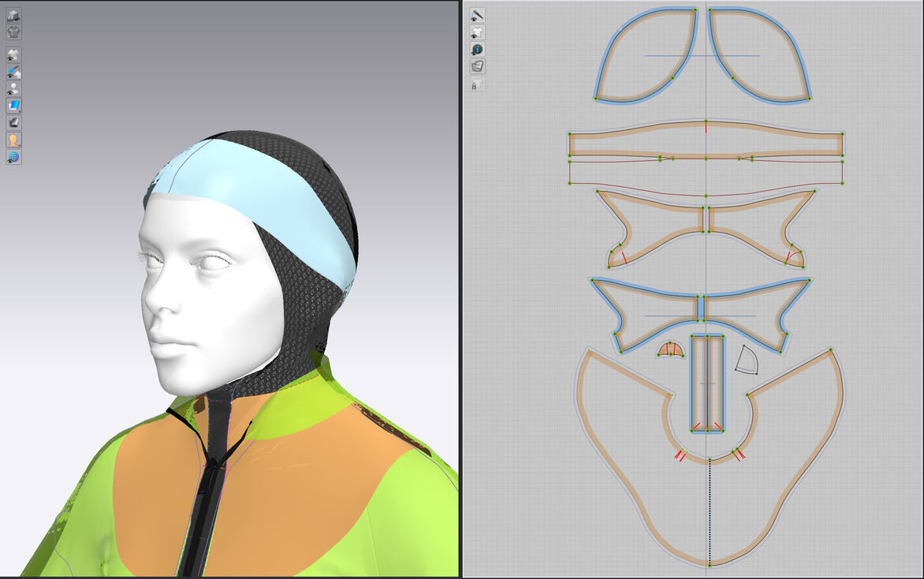Click the lock pattern icon in 2D toolbar
The image size is (924, 579).
(x=477, y=84)
